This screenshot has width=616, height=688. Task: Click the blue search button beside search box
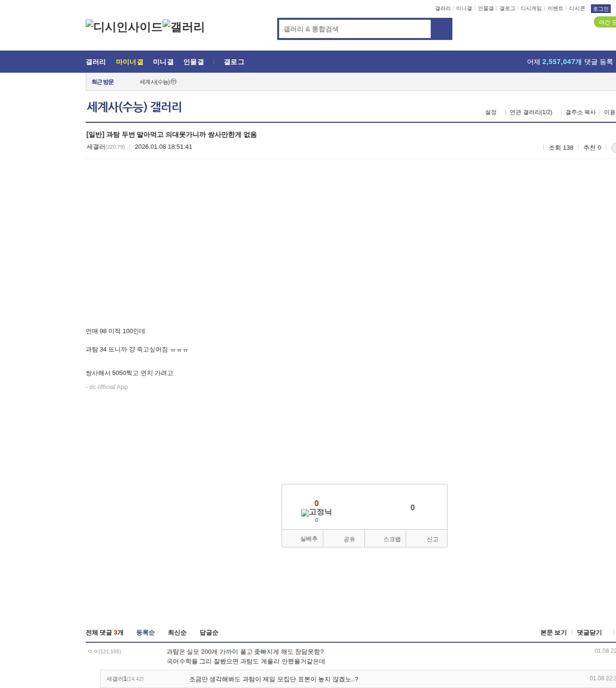[x=441, y=29]
